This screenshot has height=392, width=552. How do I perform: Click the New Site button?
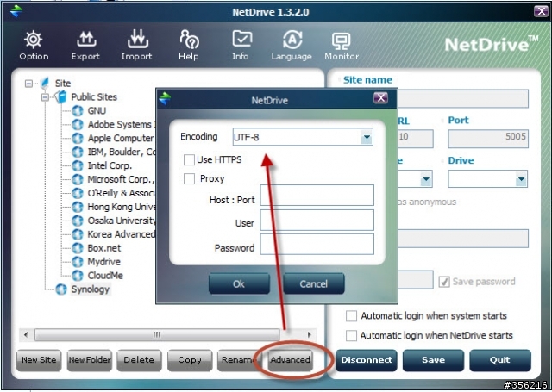tap(39, 360)
